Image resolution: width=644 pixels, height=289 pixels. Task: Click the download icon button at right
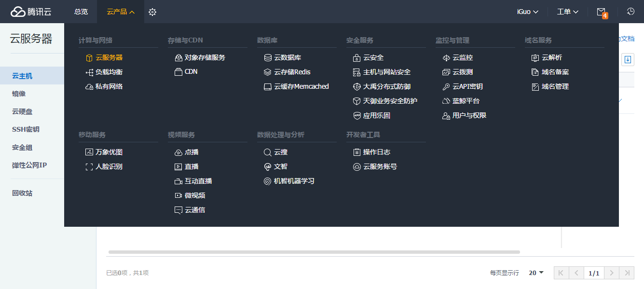pos(628,59)
